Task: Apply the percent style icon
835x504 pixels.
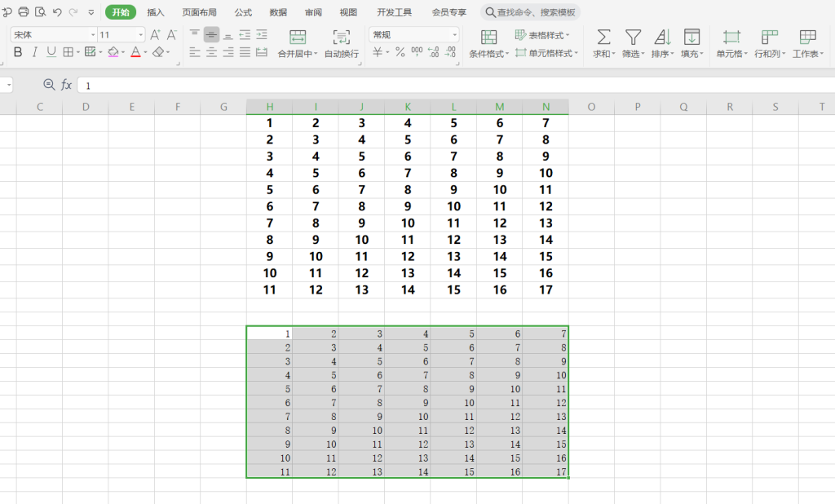Action: coord(400,51)
